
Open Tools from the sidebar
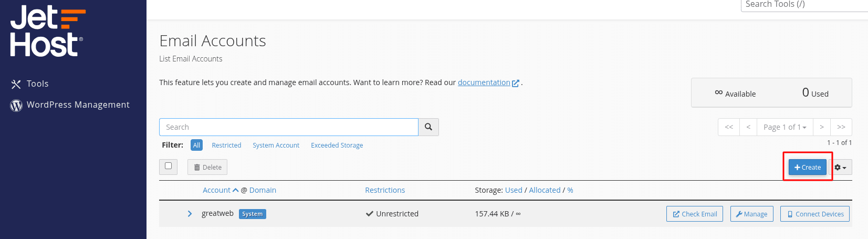[x=37, y=84]
